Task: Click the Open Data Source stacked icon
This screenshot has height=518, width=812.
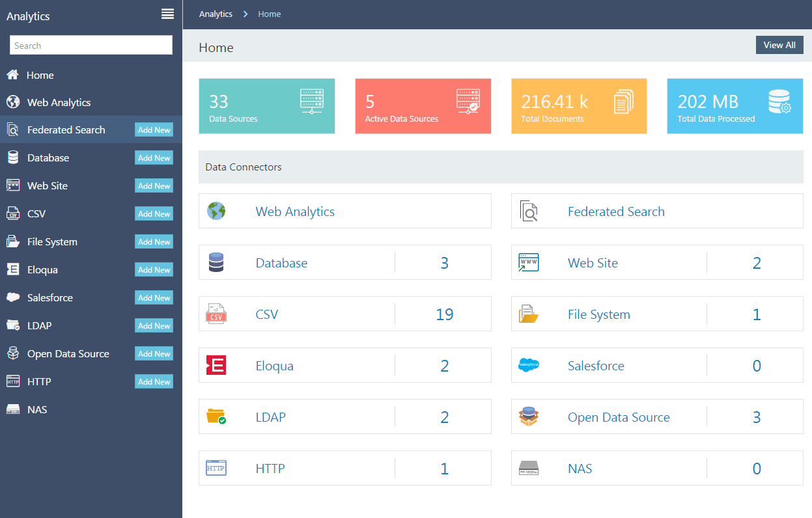Action: coord(528,416)
